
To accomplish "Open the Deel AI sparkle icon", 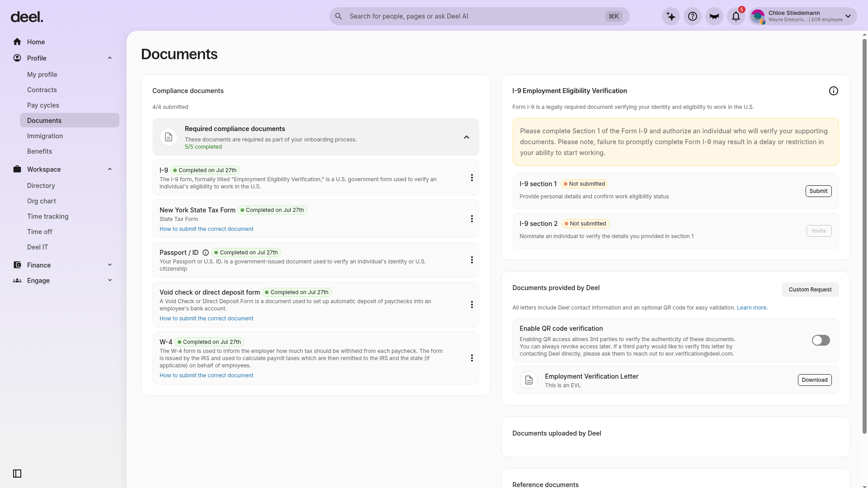I will pyautogui.click(x=671, y=16).
